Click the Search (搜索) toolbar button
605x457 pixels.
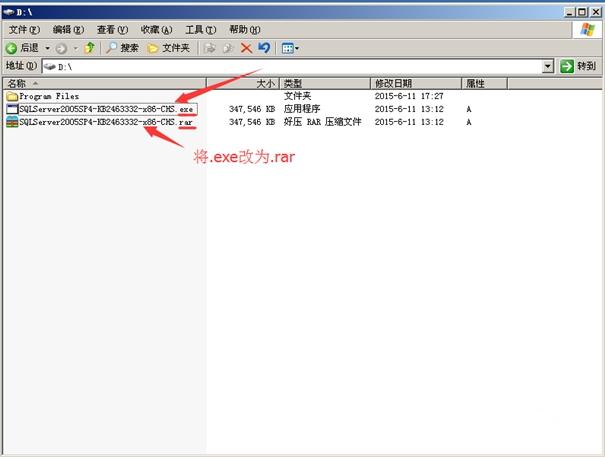(122, 48)
